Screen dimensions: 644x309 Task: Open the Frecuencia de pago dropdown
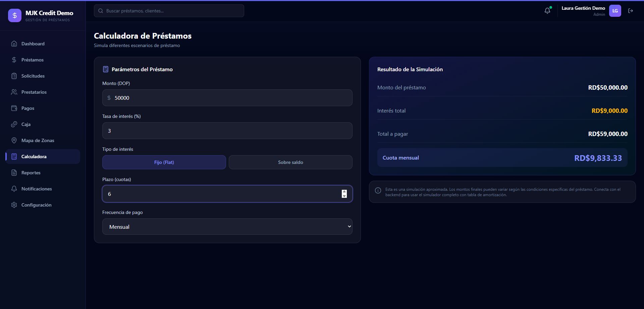[227, 227]
